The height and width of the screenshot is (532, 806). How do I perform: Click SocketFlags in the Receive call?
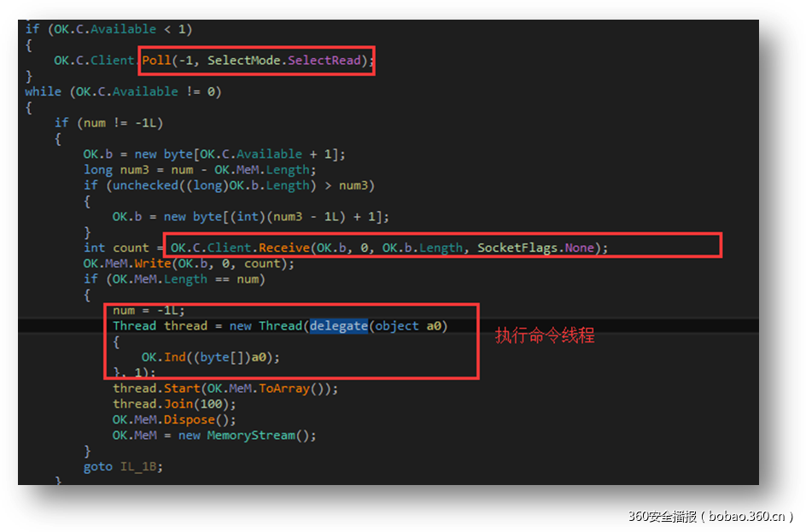pos(516,248)
